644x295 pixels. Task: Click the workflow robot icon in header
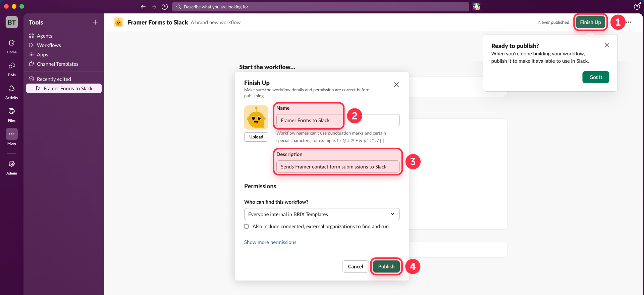click(118, 22)
